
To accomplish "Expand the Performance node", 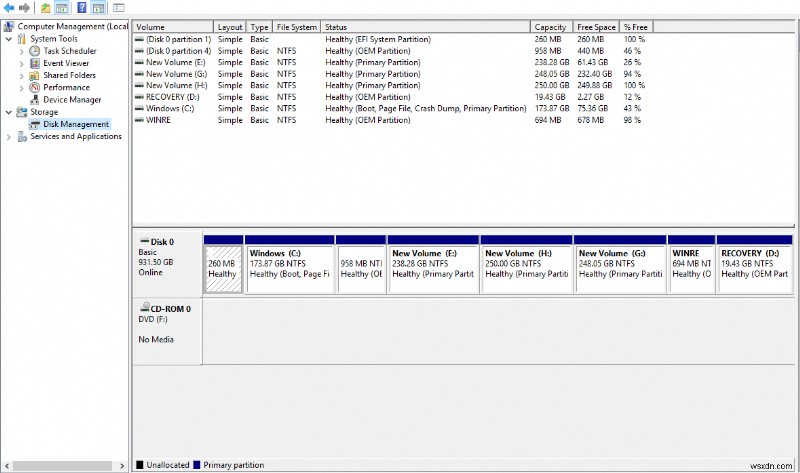I will coord(21,88).
